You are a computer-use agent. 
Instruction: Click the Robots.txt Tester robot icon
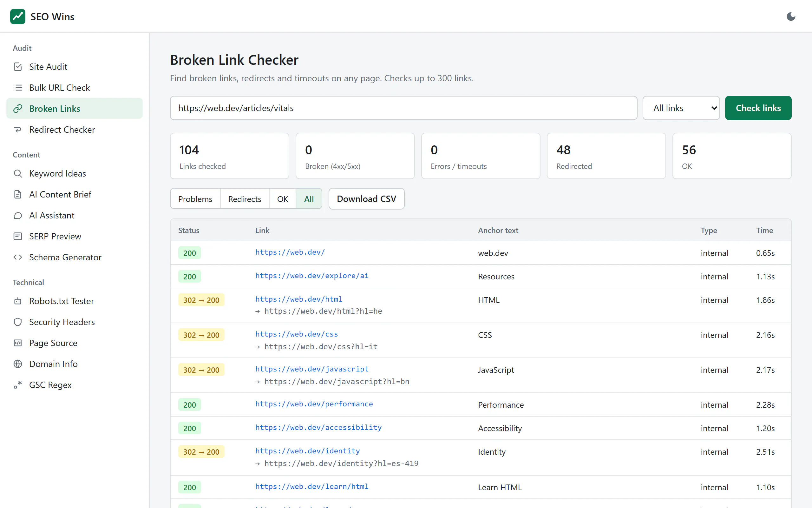point(18,301)
